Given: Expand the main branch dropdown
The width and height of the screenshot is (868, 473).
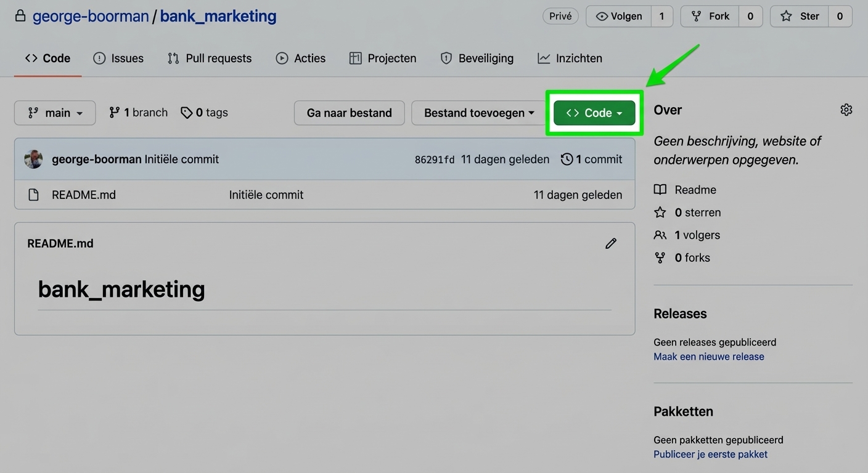Looking at the screenshot, I should coord(55,113).
